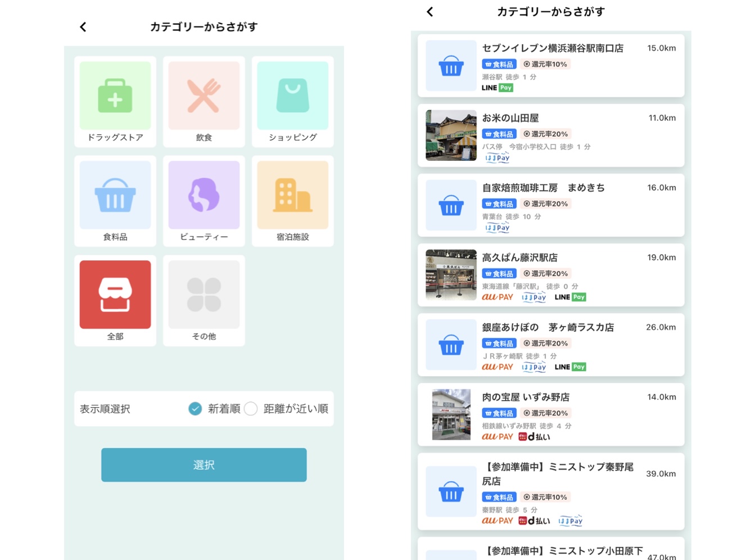Click はまPay logo under お米の山田屋
This screenshot has height=560, width=751.
(x=497, y=158)
